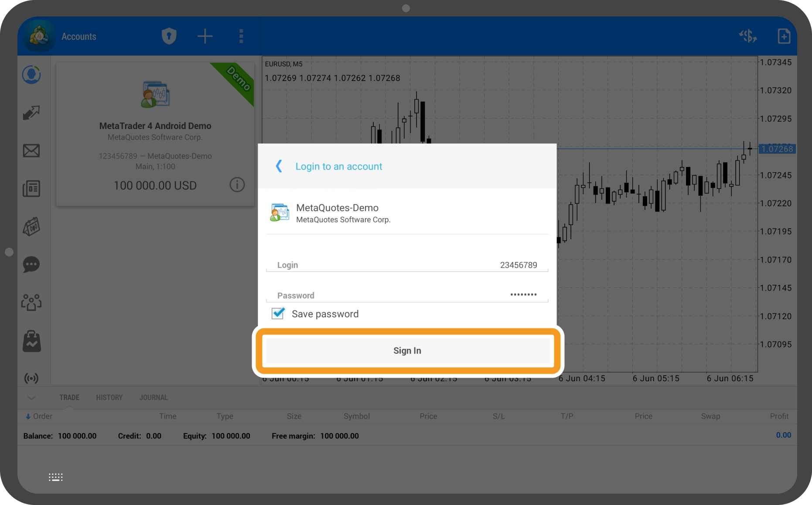Open the economic calendar sidebar icon

31,227
